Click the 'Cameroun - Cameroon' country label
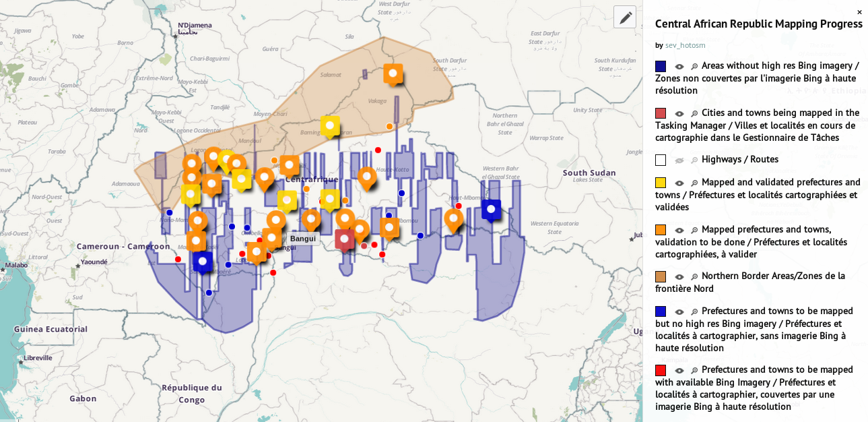868x422 pixels. [x=123, y=246]
